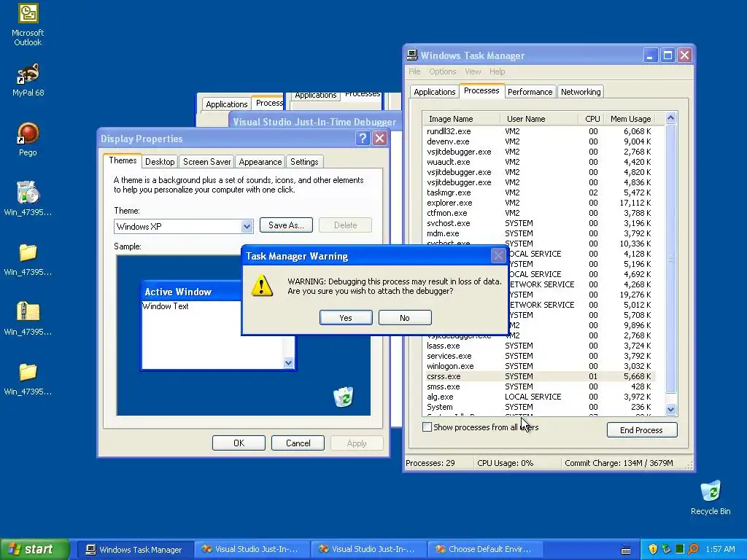Switch to Applications tab in Task Manager

point(435,92)
